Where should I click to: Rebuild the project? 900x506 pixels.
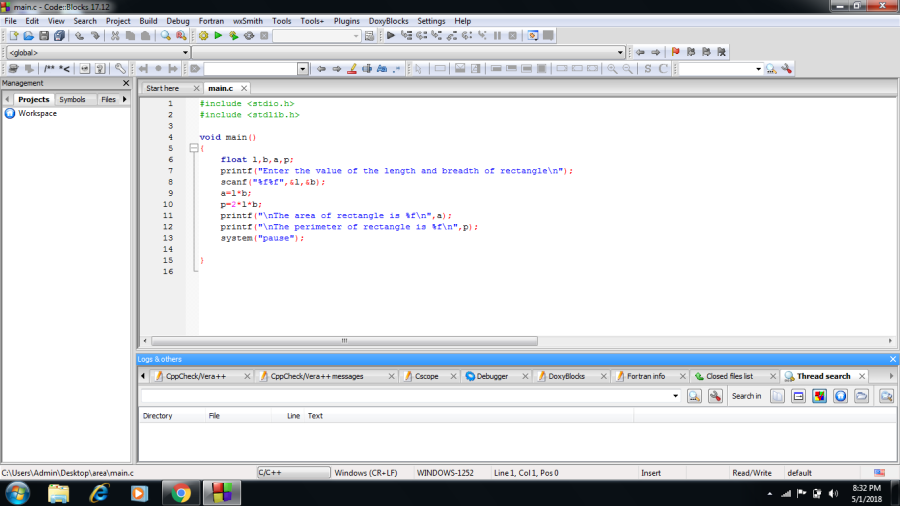click(x=249, y=36)
